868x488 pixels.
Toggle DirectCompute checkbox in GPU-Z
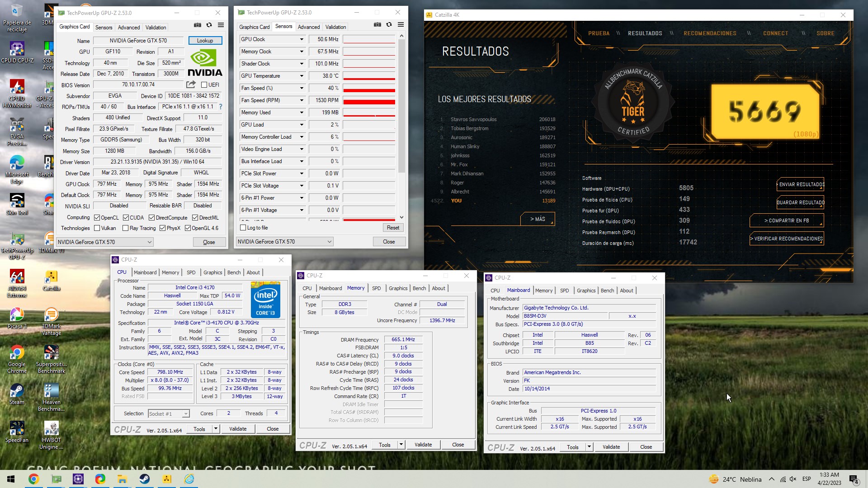click(x=152, y=218)
